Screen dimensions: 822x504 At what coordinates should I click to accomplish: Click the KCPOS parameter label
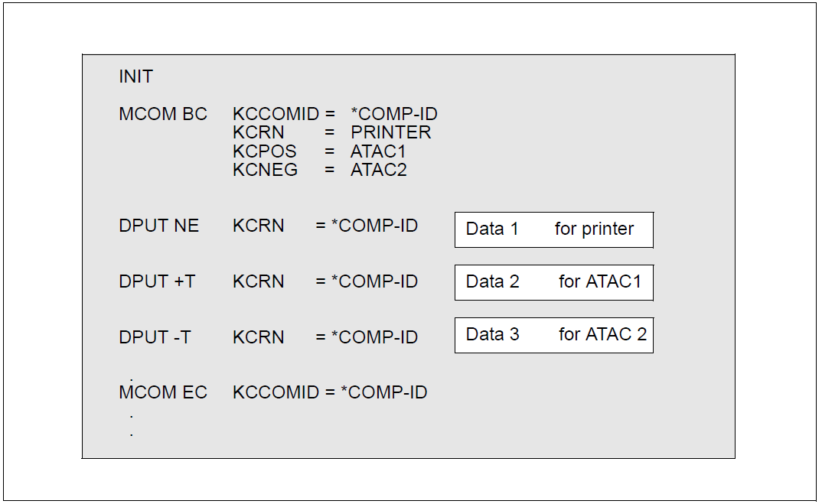pyautogui.click(x=264, y=151)
